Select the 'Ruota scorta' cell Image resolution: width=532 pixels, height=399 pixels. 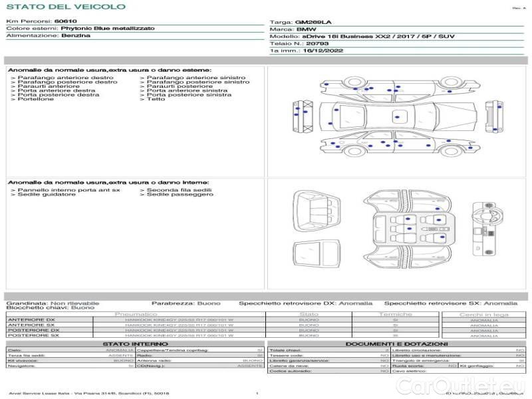pyautogui.click(x=424, y=366)
